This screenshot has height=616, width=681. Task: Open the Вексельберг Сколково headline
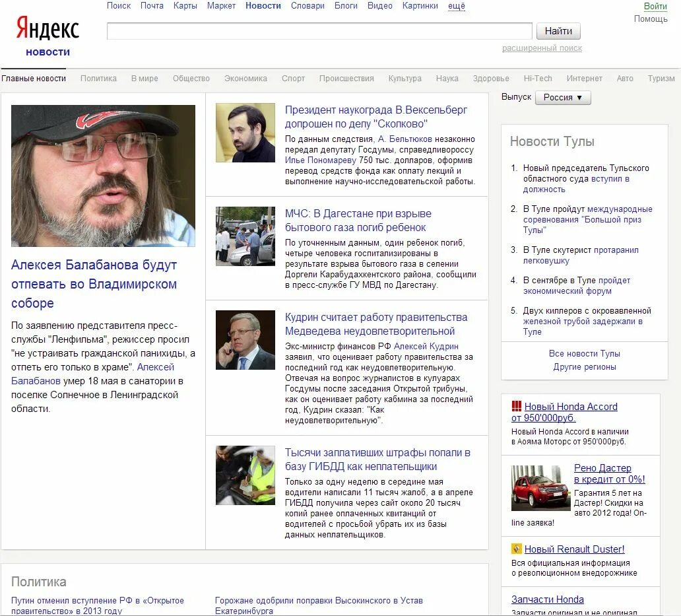click(376, 117)
